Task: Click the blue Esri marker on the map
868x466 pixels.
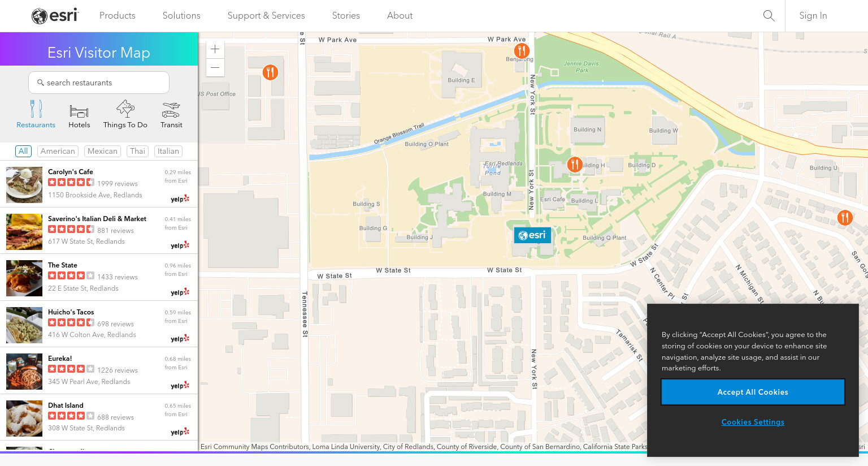Action: tap(532, 235)
